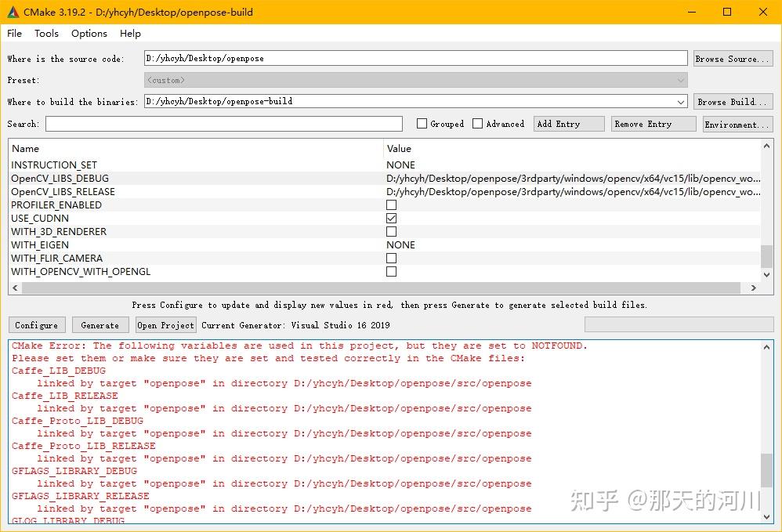This screenshot has height=532, width=782.
Task: Click Browse Source button
Action: 733,59
